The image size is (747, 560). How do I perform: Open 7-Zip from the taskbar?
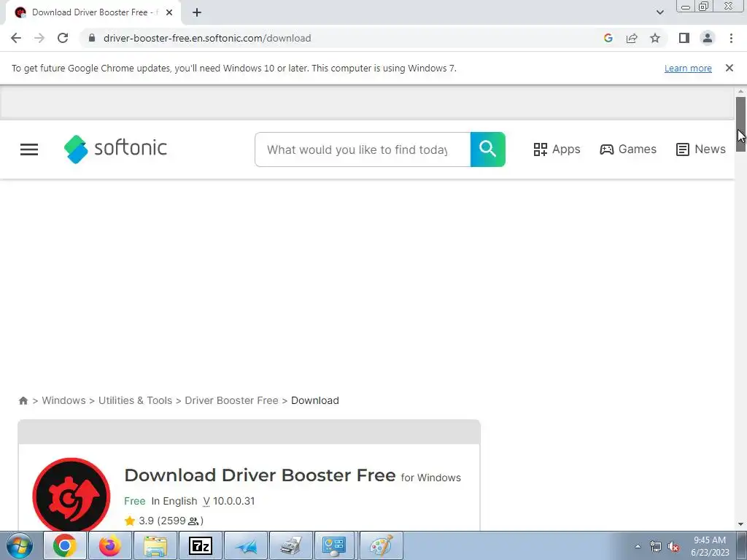201,545
